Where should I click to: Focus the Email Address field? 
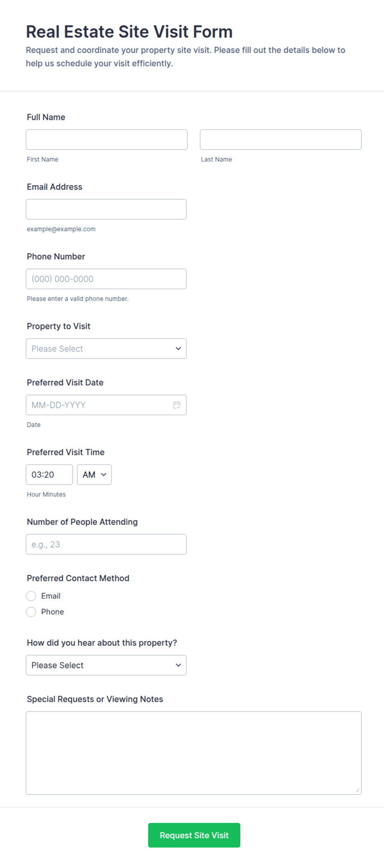tap(106, 209)
